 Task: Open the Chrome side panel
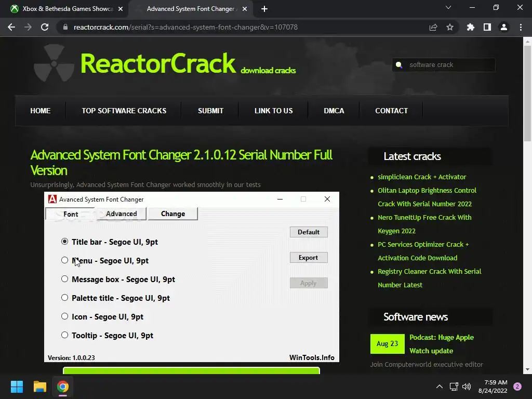click(x=487, y=27)
